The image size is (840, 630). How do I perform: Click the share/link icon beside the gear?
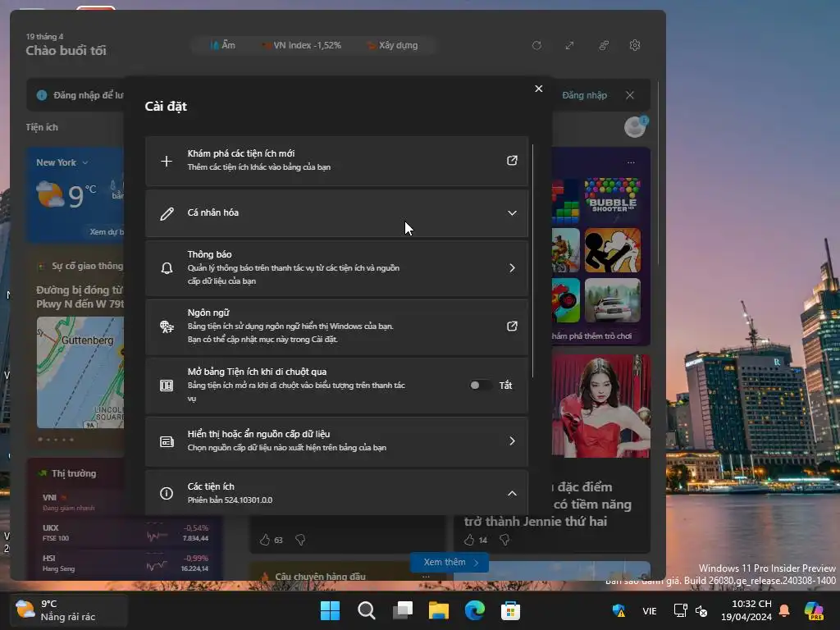point(603,46)
